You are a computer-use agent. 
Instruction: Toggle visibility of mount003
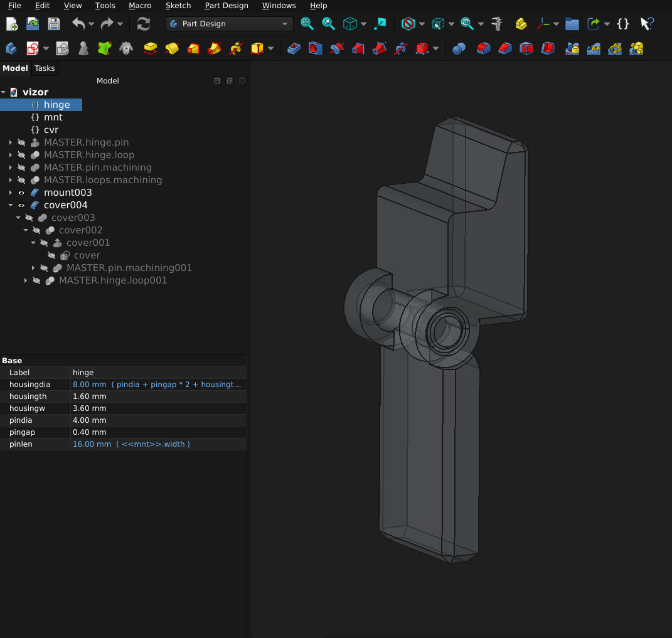click(21, 193)
